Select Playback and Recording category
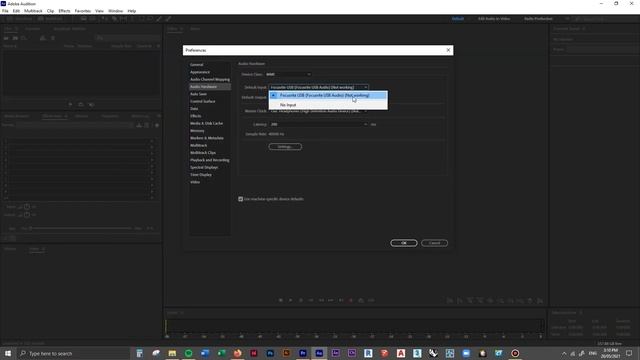640x360 pixels. (x=210, y=160)
